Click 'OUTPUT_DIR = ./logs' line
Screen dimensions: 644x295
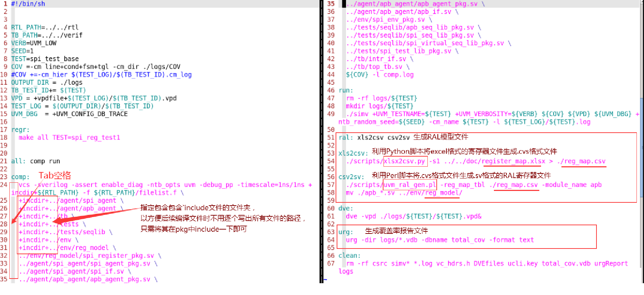46,82
